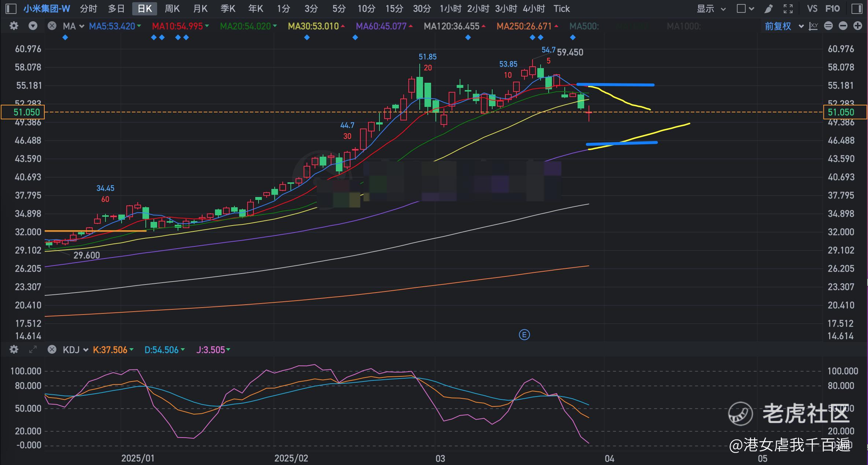Toggle the left sidebar panel icon

tap(11, 9)
